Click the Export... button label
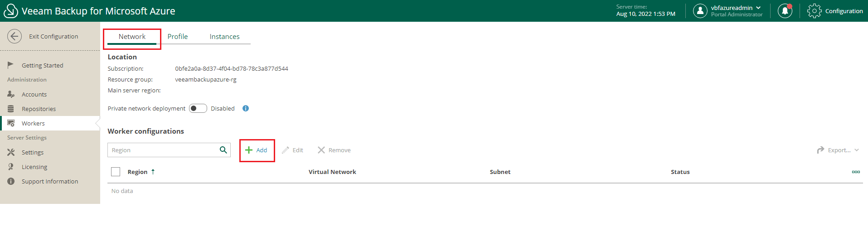 [x=839, y=150]
